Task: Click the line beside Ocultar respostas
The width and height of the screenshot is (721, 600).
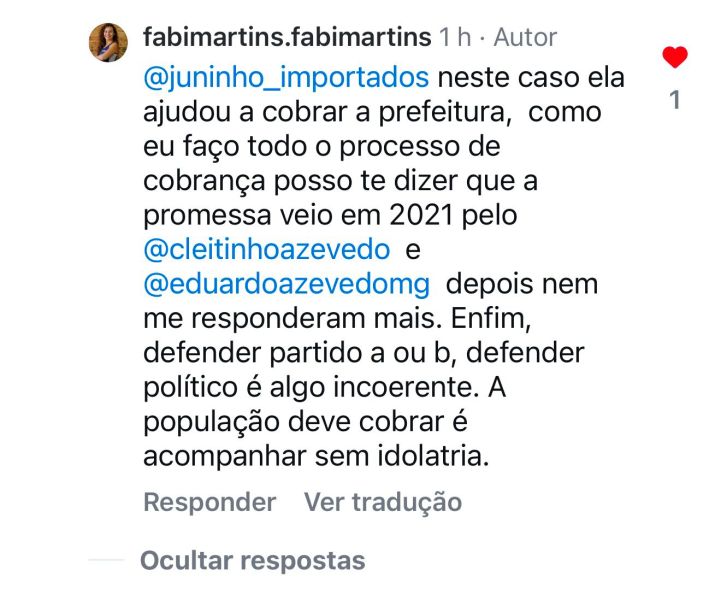Action: click(x=106, y=560)
